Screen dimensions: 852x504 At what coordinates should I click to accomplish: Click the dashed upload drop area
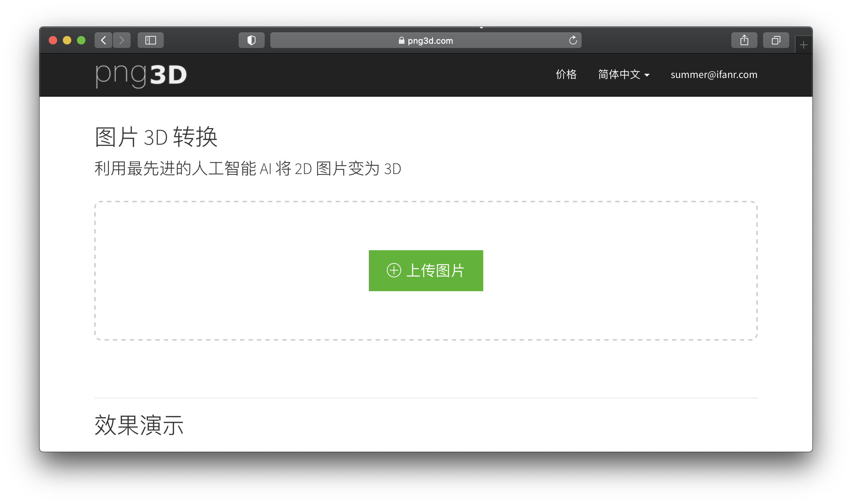pos(426,271)
